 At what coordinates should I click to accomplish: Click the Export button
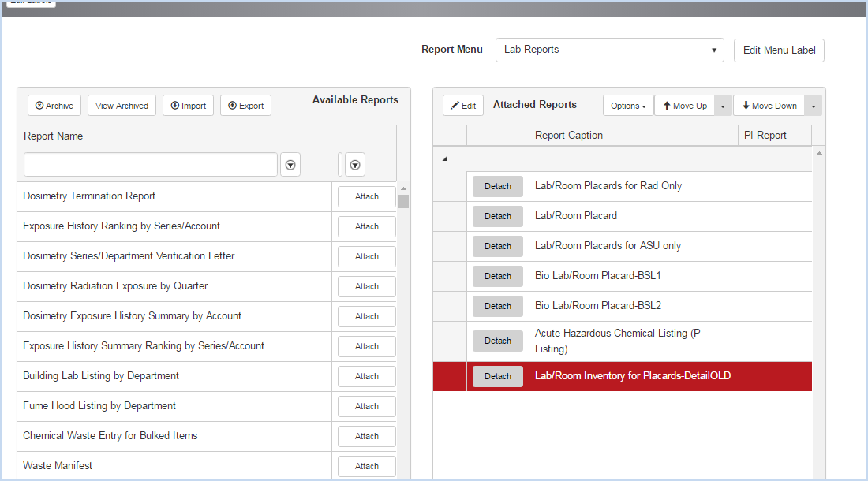(x=245, y=106)
